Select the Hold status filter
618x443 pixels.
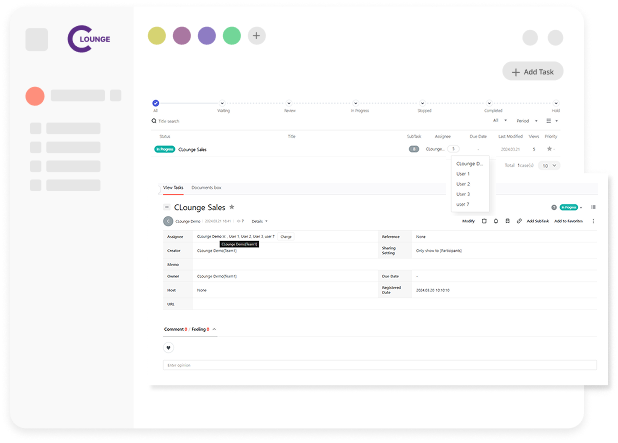556,103
